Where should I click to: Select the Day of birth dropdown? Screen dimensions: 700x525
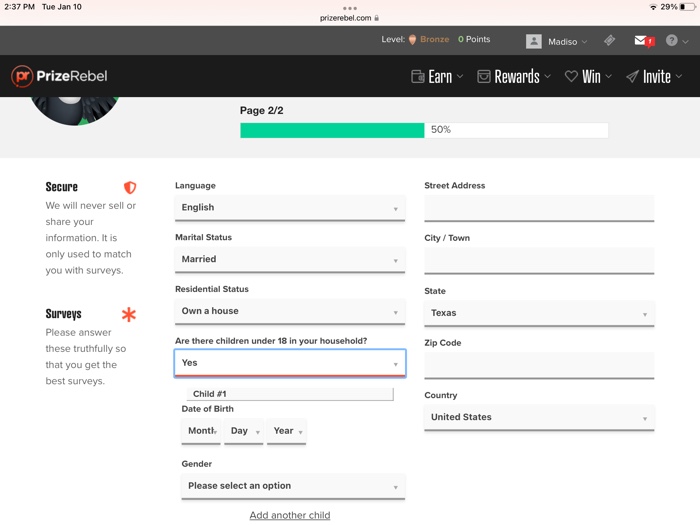click(244, 431)
